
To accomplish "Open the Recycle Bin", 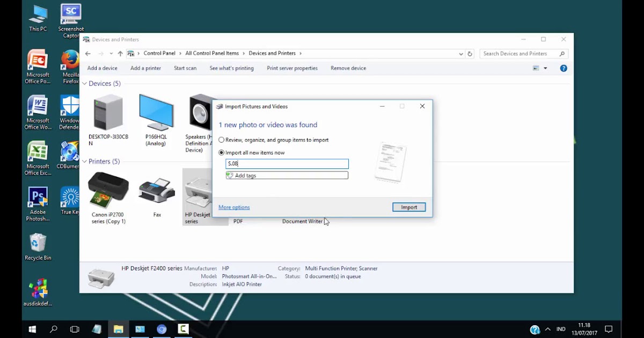I will click(38, 247).
